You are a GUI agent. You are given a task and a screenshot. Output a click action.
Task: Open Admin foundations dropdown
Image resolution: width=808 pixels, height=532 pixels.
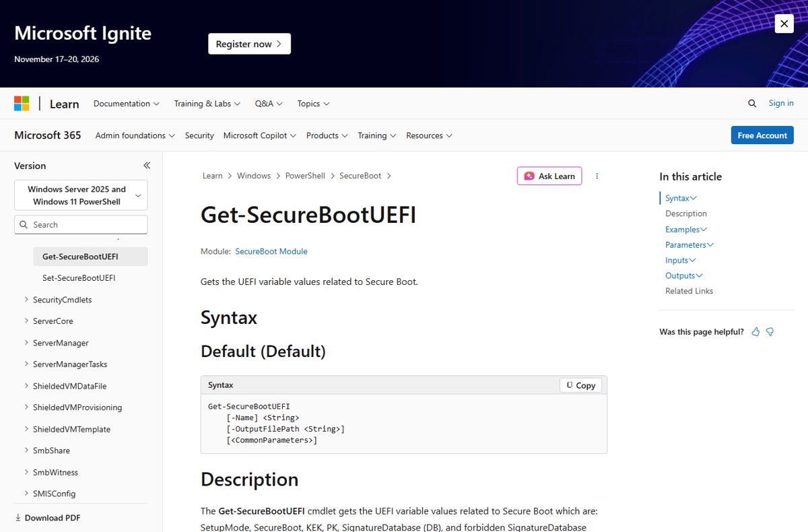click(135, 135)
